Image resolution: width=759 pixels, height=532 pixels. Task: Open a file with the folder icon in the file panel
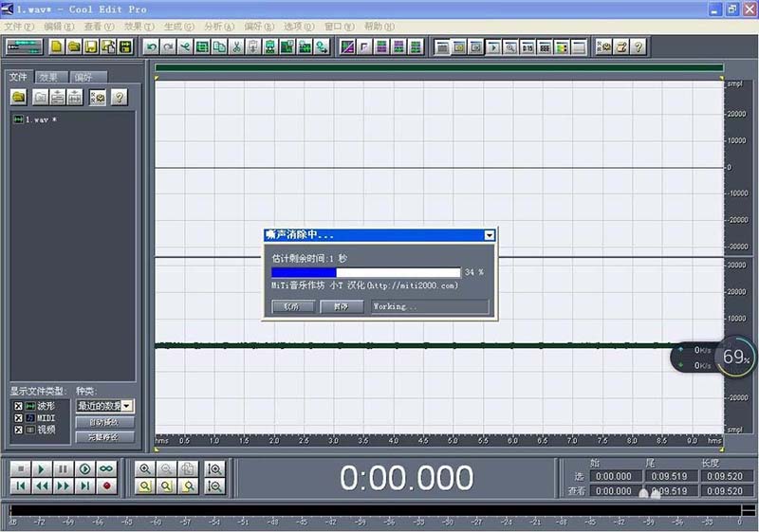click(x=19, y=98)
